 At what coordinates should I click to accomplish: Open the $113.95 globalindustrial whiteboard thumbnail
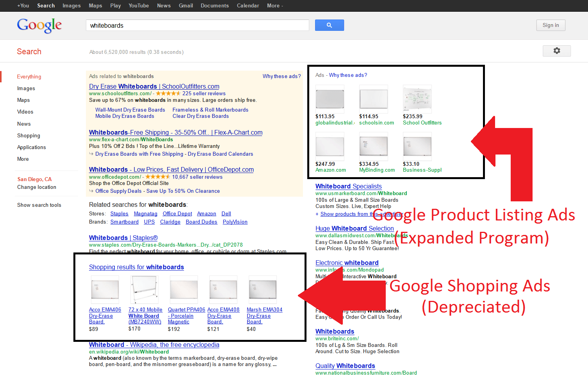[x=330, y=99]
